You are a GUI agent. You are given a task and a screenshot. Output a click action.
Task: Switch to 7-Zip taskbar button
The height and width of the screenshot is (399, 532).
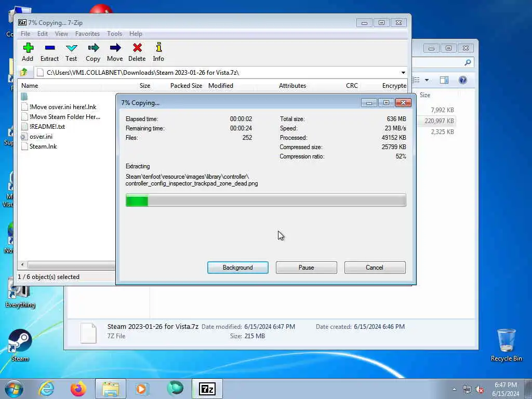207,389
